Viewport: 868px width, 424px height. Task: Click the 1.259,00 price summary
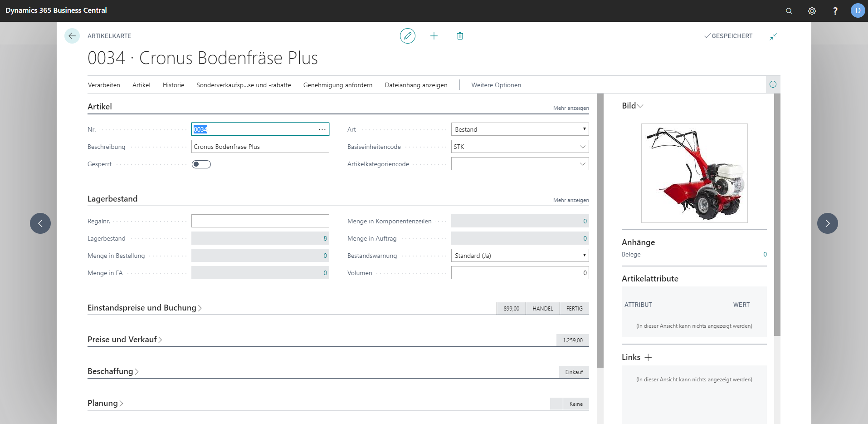[573, 340]
